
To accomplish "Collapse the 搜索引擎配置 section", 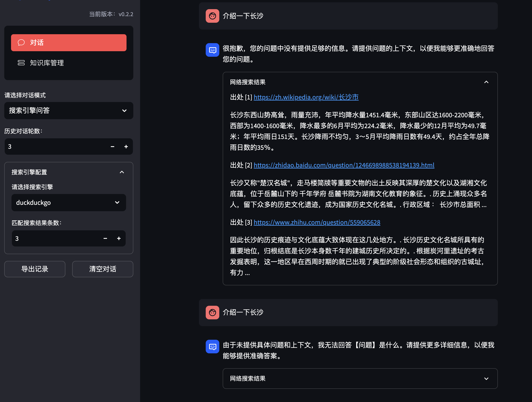I will coord(122,172).
